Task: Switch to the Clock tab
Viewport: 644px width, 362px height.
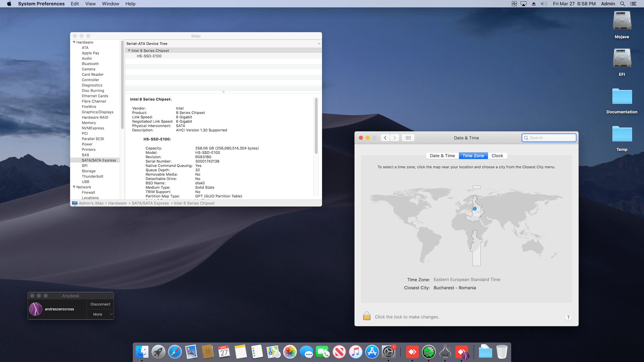Action: (497, 156)
